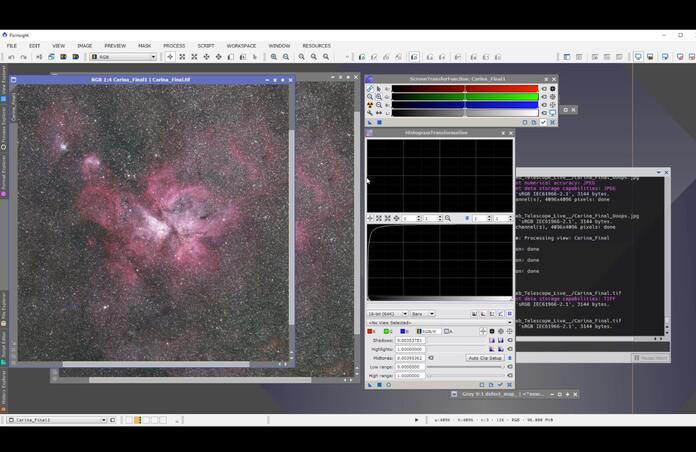Open the Carina_Final1 view selector dropdown
The height and width of the screenshot is (452, 696).
(57, 420)
